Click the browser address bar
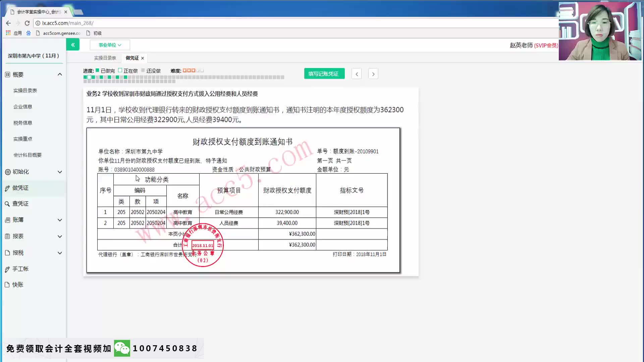 click(134, 23)
